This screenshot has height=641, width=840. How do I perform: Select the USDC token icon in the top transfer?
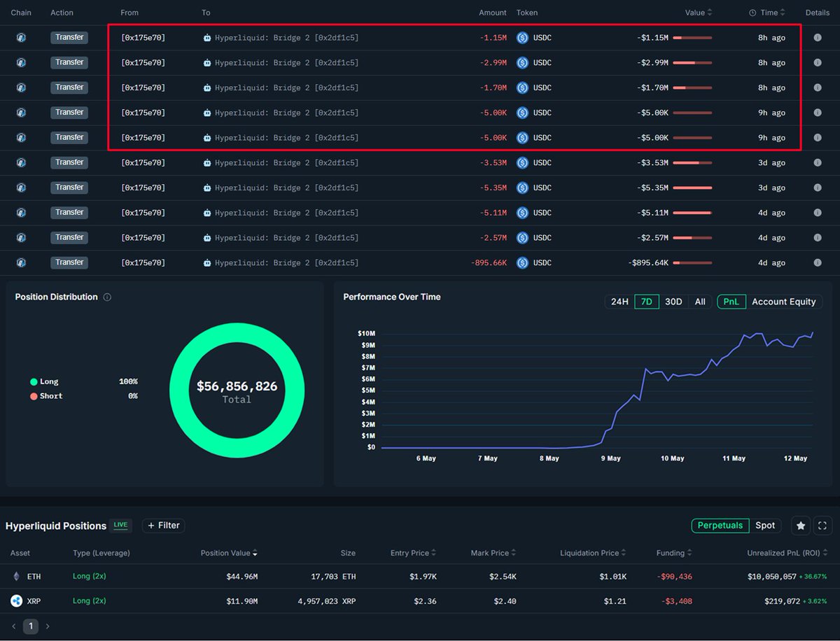[523, 37]
